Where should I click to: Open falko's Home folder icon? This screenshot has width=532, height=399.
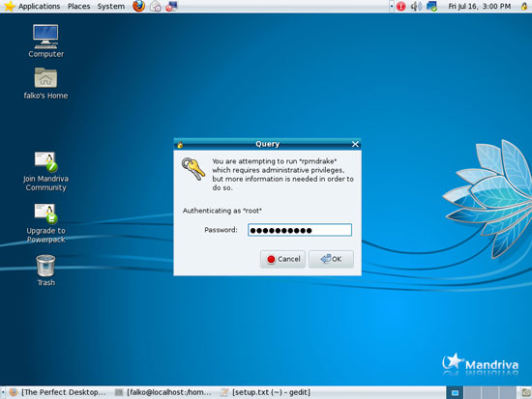click(45, 83)
